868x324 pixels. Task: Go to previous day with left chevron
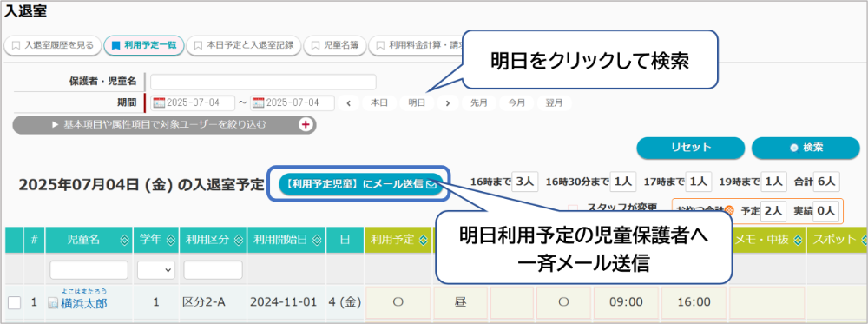point(349,103)
